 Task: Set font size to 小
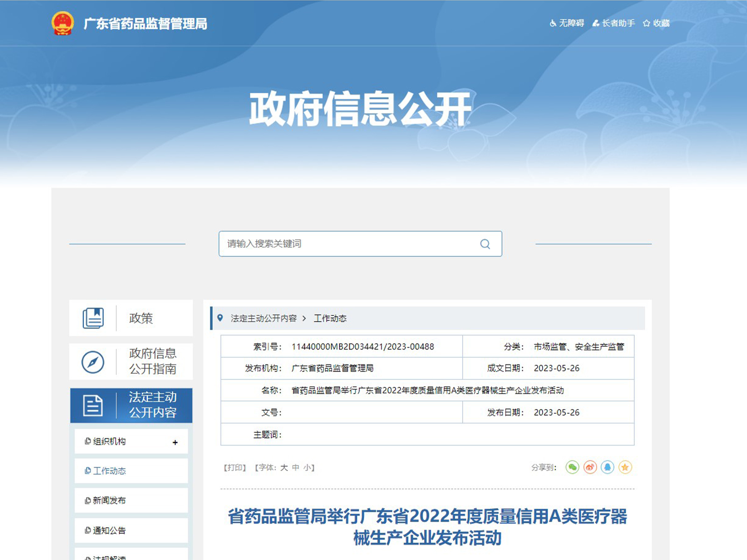307,468
